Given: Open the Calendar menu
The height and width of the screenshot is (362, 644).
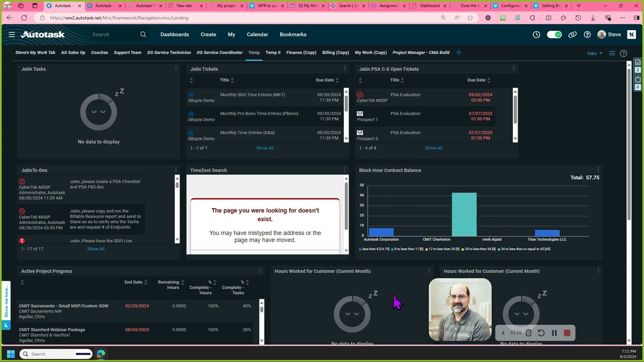Looking at the screenshot, I should [x=257, y=35].
